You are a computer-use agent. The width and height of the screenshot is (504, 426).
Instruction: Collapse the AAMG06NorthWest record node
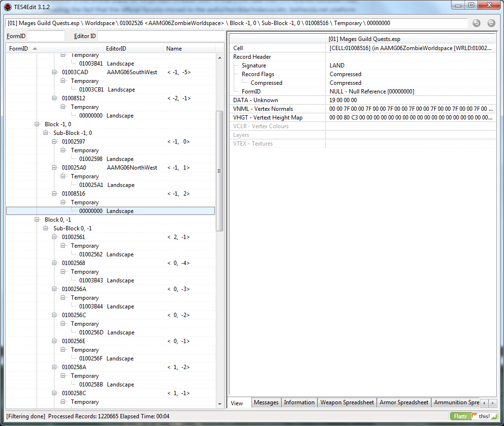(54, 167)
